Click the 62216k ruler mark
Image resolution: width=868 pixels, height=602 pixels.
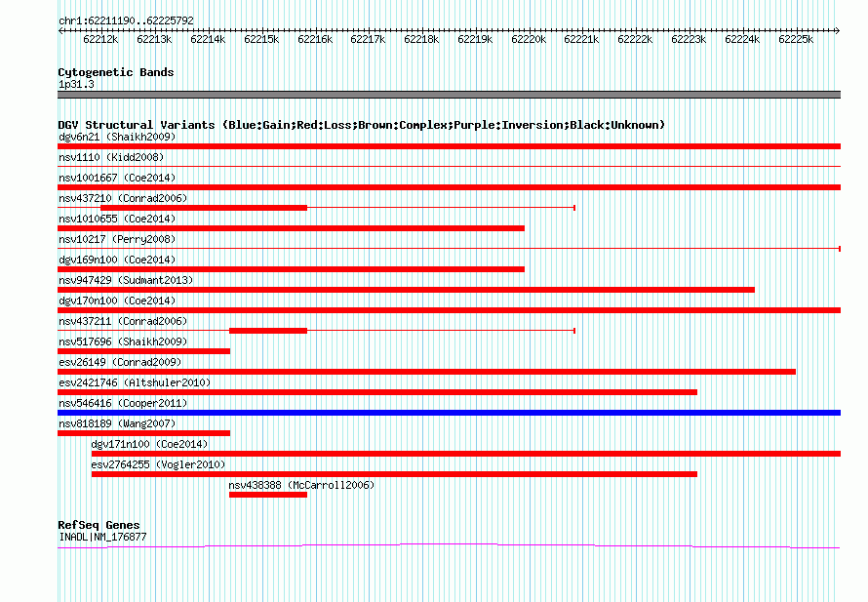316,39
